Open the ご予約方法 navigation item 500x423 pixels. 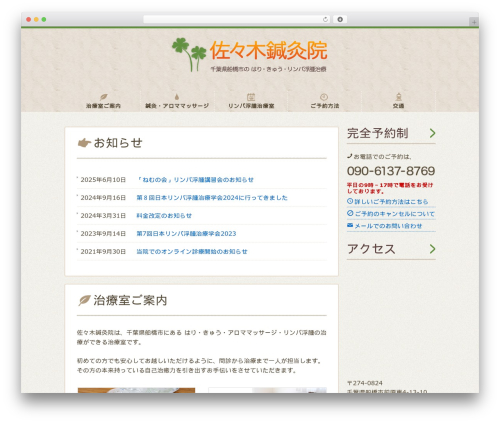click(x=325, y=101)
